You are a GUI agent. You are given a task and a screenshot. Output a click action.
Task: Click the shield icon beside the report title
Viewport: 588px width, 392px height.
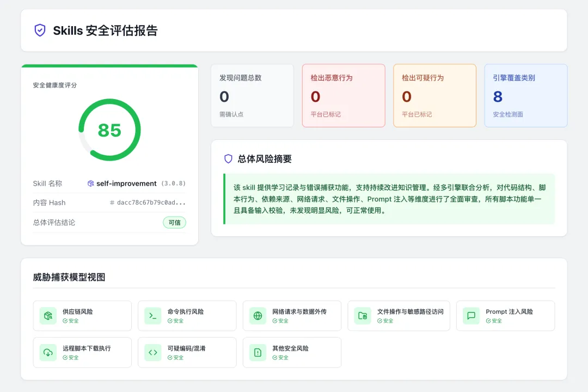tap(40, 30)
